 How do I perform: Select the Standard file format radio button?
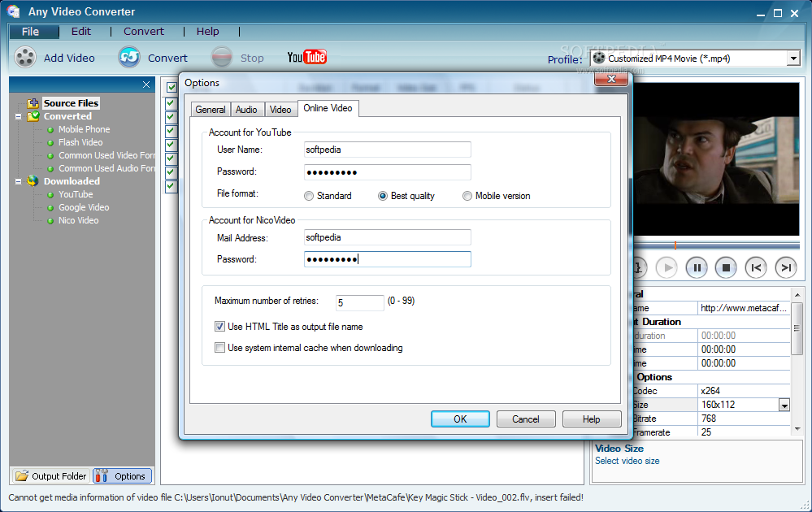[309, 196]
